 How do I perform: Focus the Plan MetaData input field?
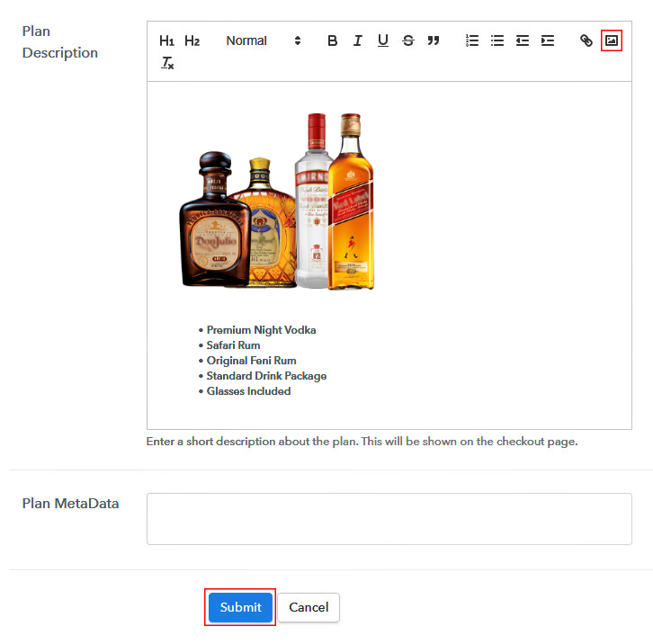pyautogui.click(x=389, y=519)
